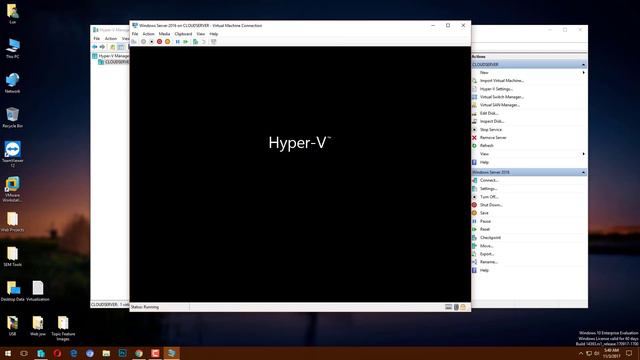Viewport: 640px width, 360px height.
Task: Select the VMware Workstation desktop icon
Action: pos(13,188)
